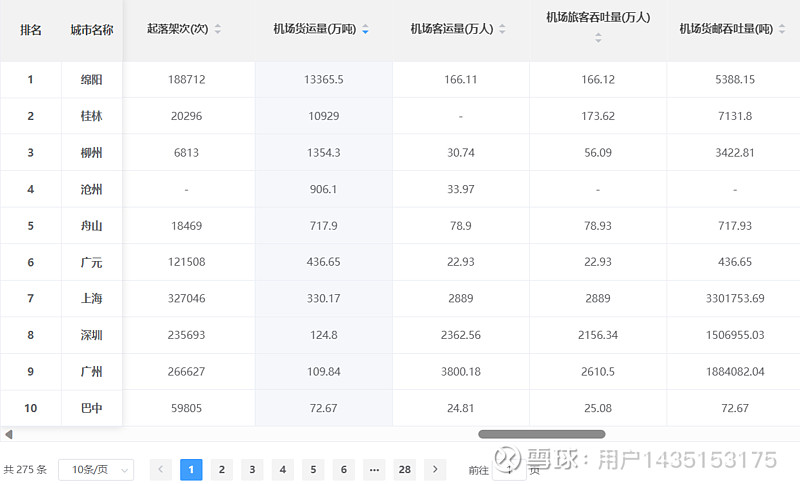Viewport: 800px width, 484px height.
Task: Sort by 起落架次(次) column arrows
Action: pos(218,29)
